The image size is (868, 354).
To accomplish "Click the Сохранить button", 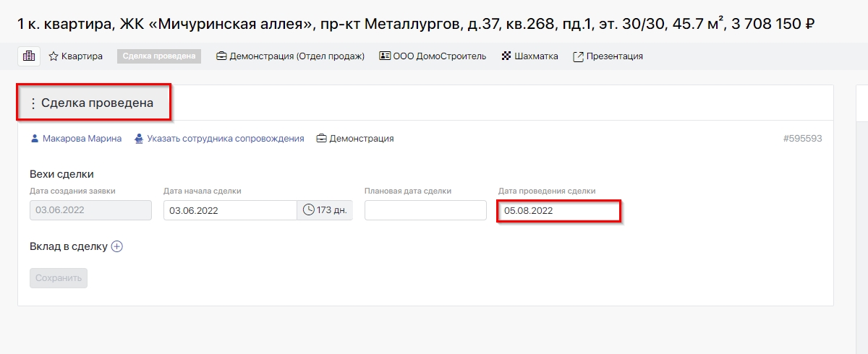I will [x=59, y=278].
